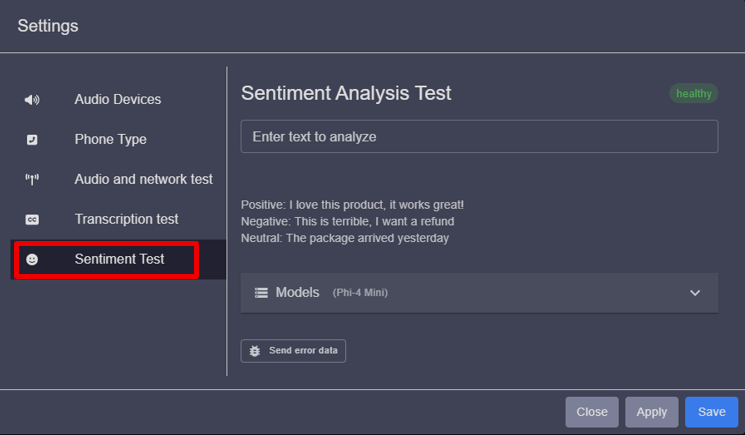The width and height of the screenshot is (745, 435).
Task: Switch to the Phone Type tab
Action: point(110,140)
